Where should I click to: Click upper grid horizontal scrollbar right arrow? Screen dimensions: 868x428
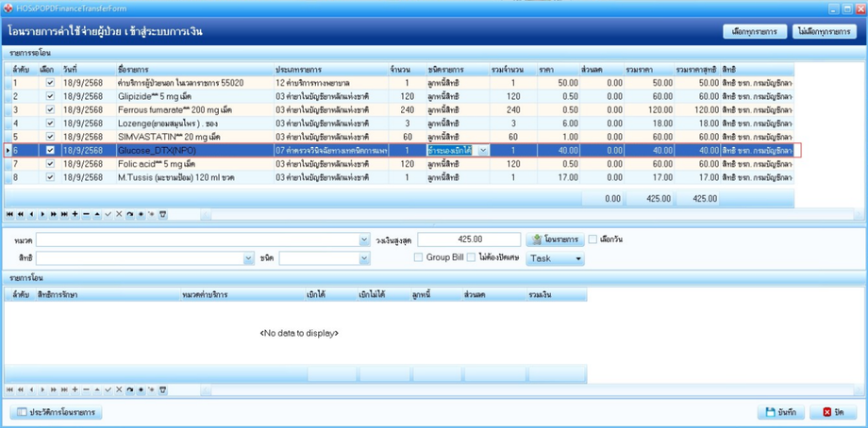click(x=860, y=214)
